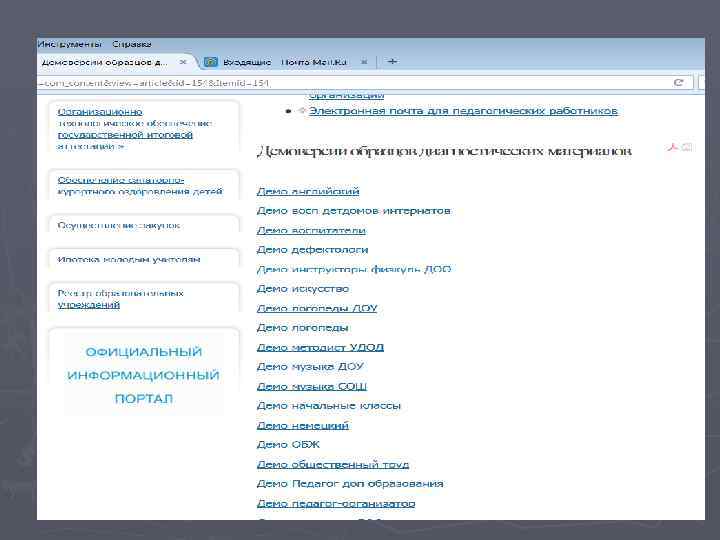Click Демо музыка ДОУ entry
Screen dimensions: 720x540
tap(310, 367)
